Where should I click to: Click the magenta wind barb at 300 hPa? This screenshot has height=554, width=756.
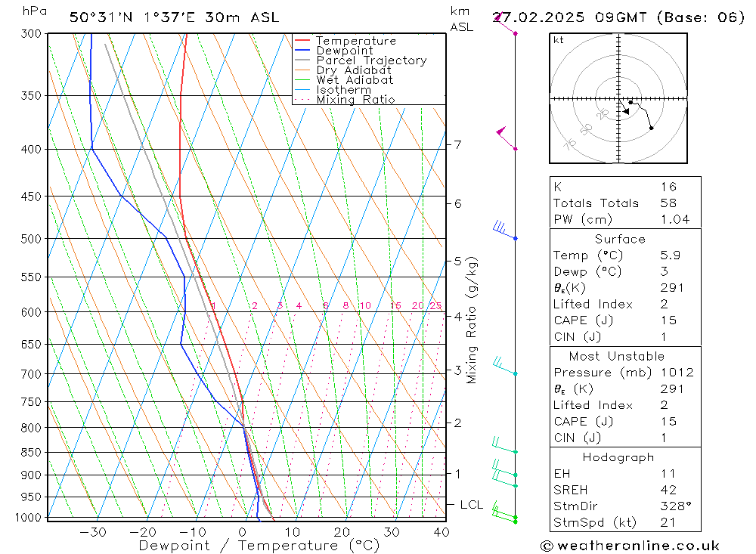click(x=505, y=24)
